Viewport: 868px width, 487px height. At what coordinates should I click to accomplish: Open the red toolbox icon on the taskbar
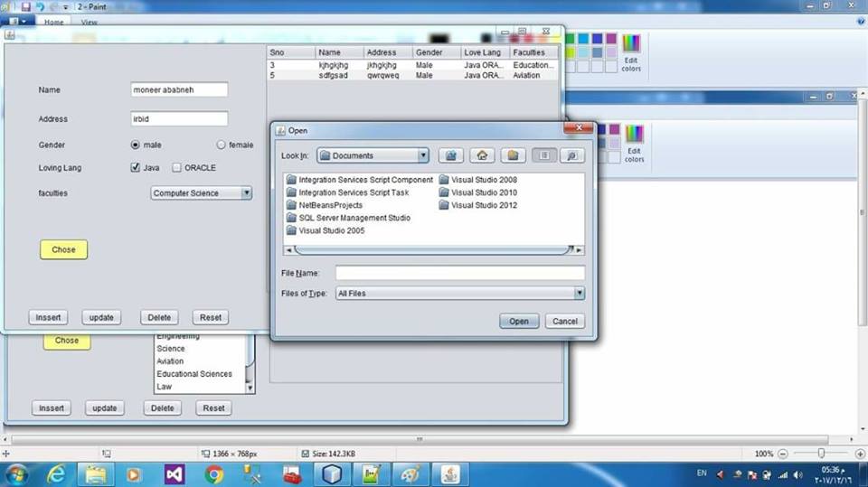point(292,475)
